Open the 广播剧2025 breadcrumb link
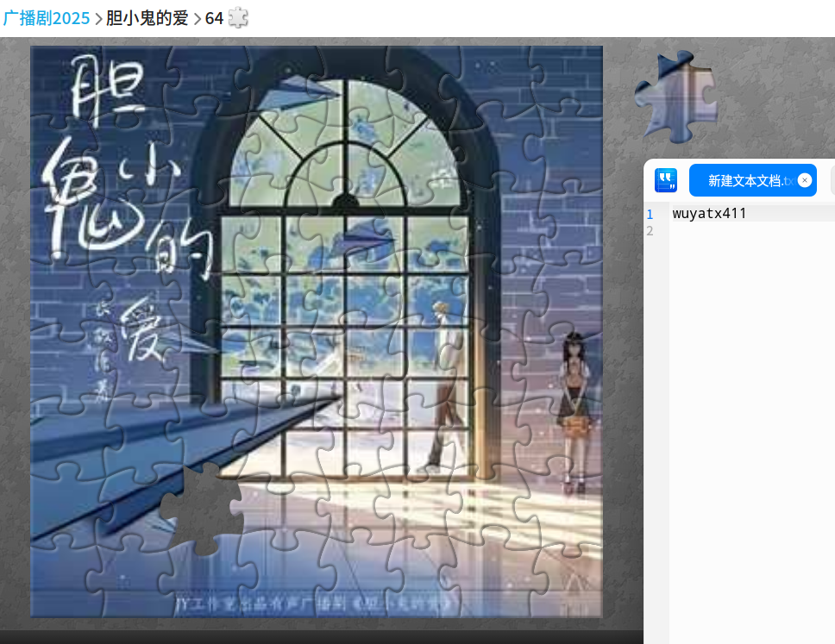The width and height of the screenshot is (835, 644). tap(47, 18)
